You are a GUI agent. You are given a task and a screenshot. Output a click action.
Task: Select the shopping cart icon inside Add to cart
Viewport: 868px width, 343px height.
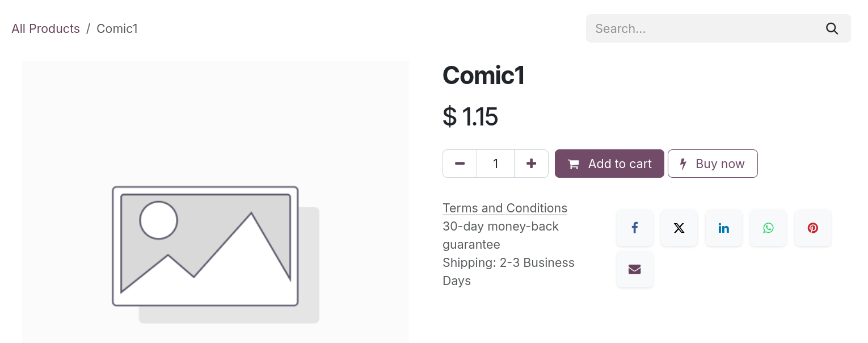coord(573,164)
